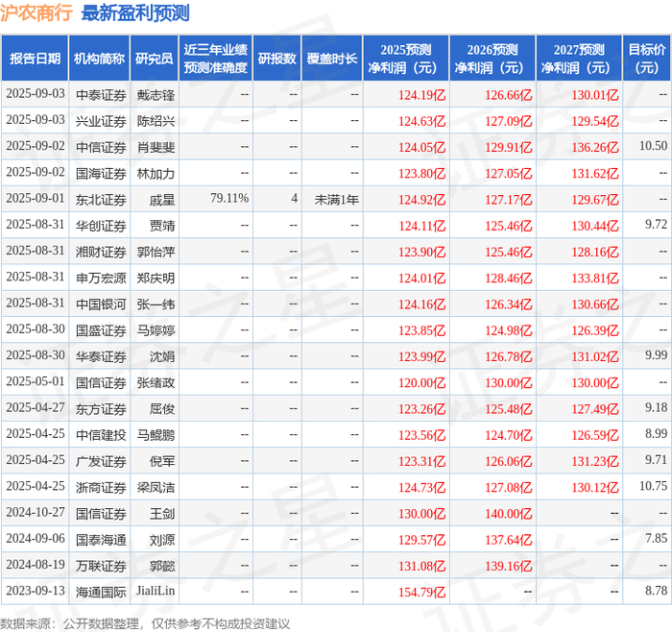The width and height of the screenshot is (672, 632).
Task: Click 2027 profit value 136.26亿
Action: [x=595, y=148]
